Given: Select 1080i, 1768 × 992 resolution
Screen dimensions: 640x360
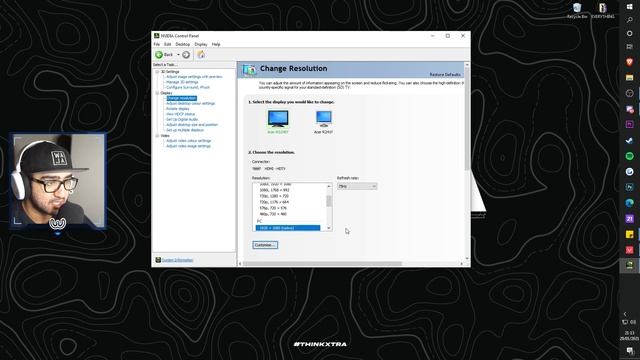Looking at the screenshot, I should point(274,190).
